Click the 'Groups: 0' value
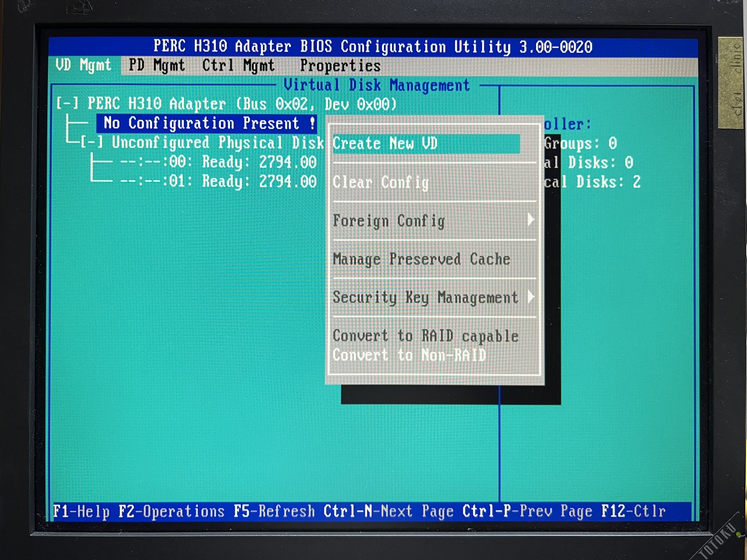 pyautogui.click(x=580, y=143)
